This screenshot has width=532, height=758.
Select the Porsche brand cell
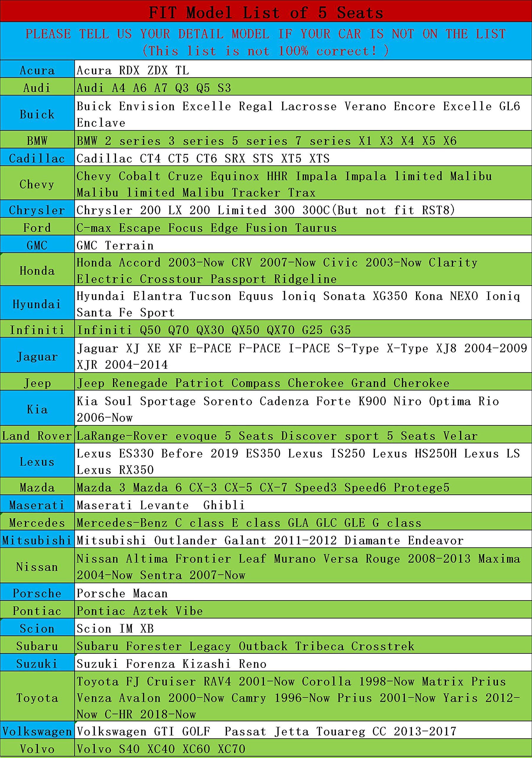pyautogui.click(x=37, y=592)
